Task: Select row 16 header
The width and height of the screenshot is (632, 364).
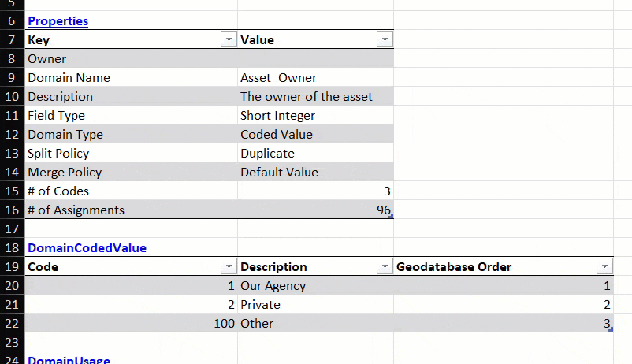Action: [12, 210]
